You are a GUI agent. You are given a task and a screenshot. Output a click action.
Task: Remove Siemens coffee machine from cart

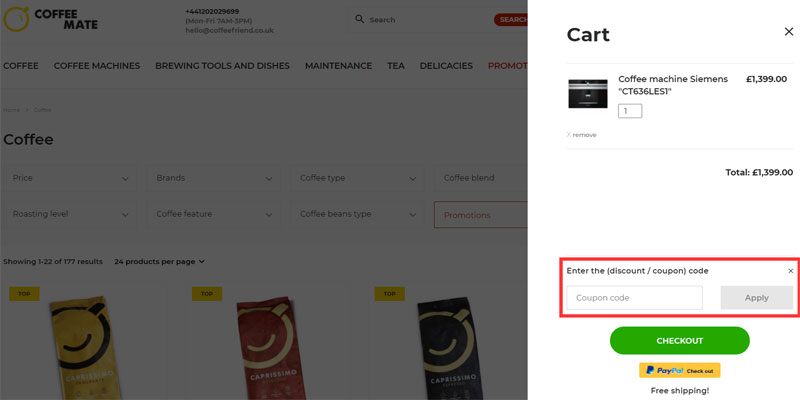pyautogui.click(x=582, y=135)
